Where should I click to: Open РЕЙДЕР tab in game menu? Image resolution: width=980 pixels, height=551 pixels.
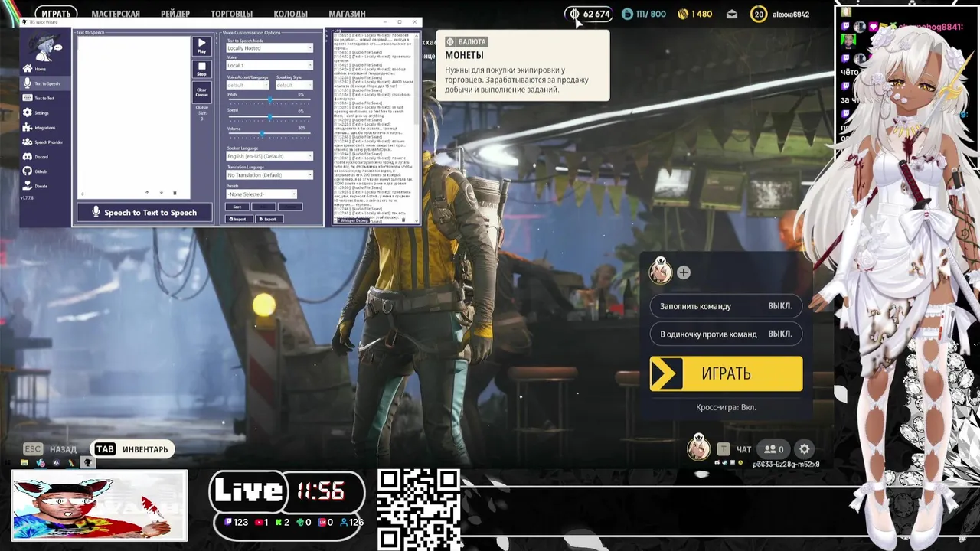pyautogui.click(x=175, y=14)
